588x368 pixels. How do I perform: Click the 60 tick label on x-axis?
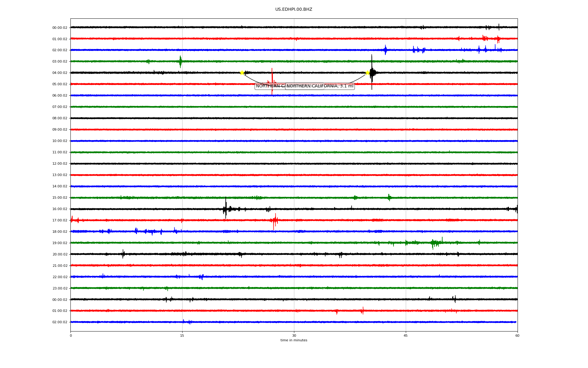[517, 335]
